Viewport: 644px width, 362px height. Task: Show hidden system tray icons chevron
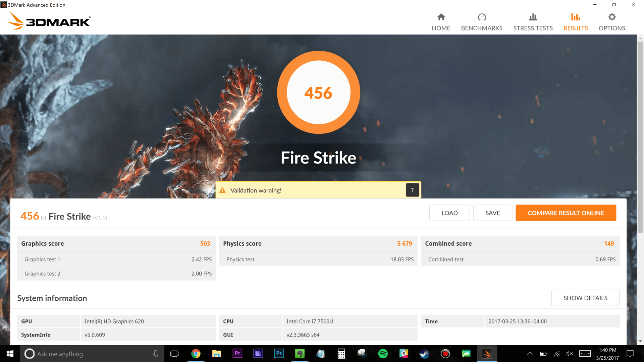tap(530, 354)
